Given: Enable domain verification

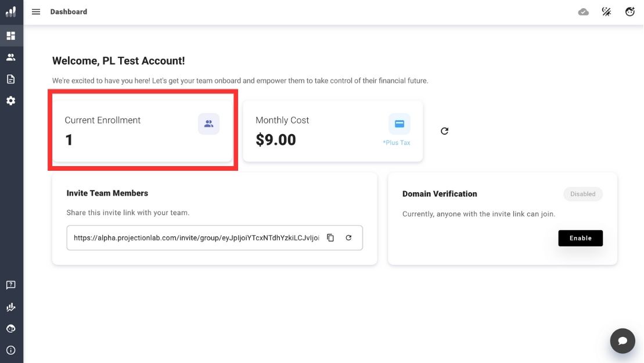Looking at the screenshot, I should pos(580,238).
